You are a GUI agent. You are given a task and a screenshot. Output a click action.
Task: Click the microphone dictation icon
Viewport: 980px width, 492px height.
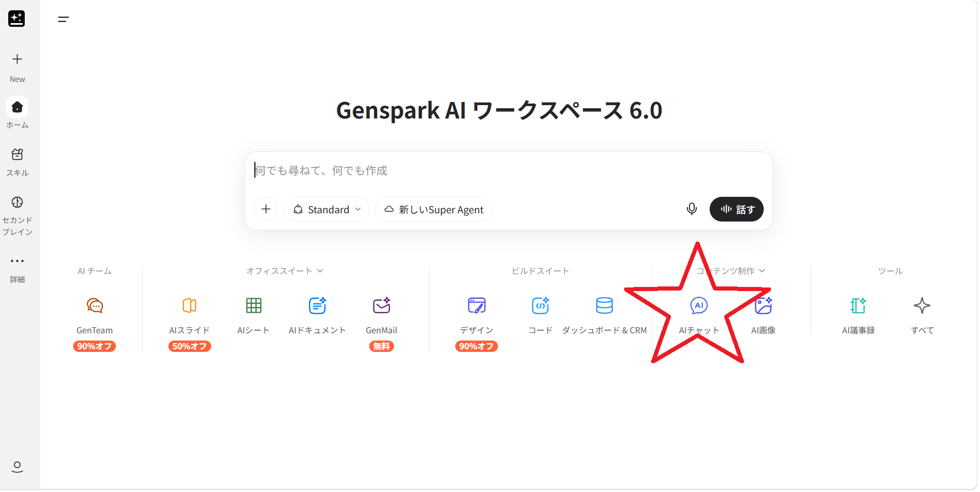click(692, 209)
